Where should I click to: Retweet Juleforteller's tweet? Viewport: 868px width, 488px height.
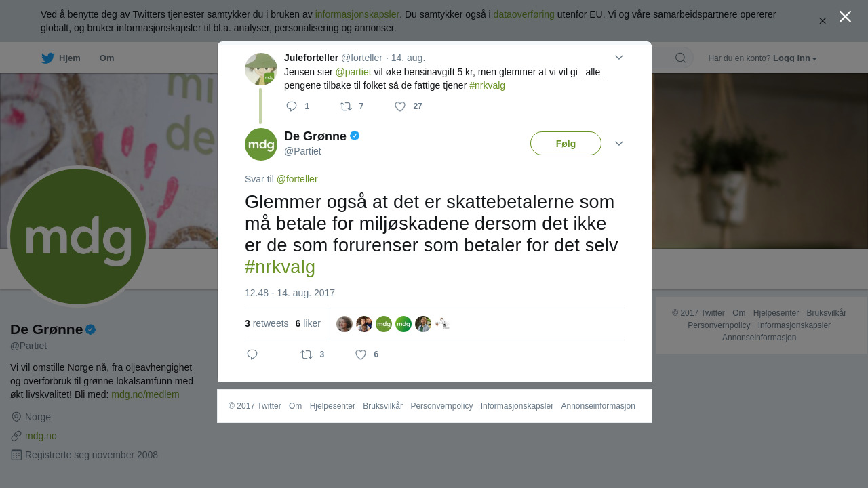click(346, 106)
